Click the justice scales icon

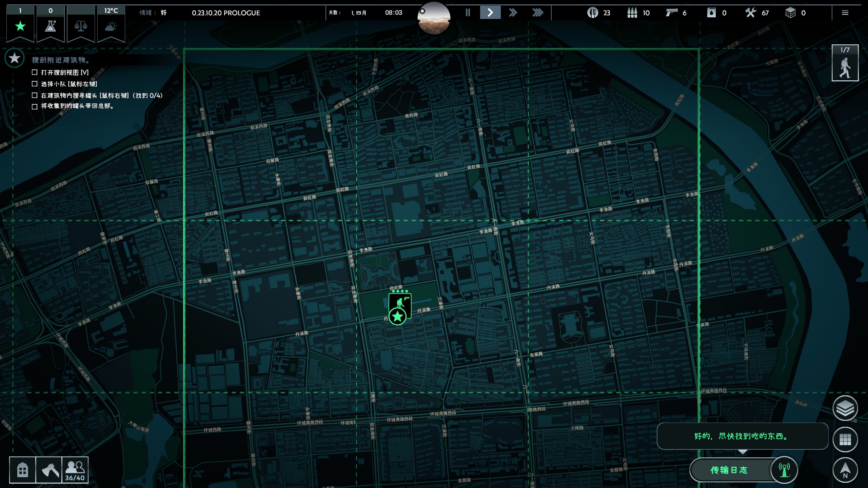(x=81, y=26)
